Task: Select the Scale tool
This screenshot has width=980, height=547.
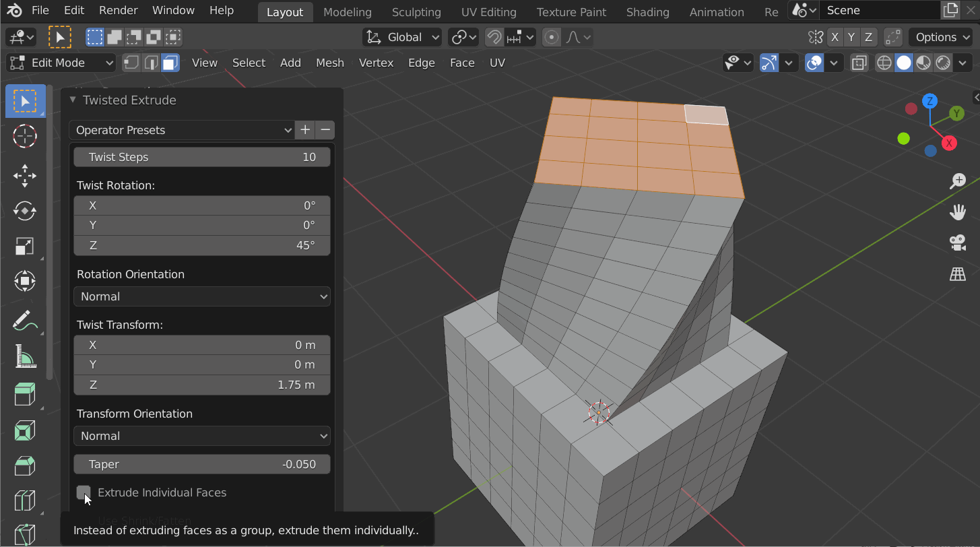Action: (x=25, y=246)
